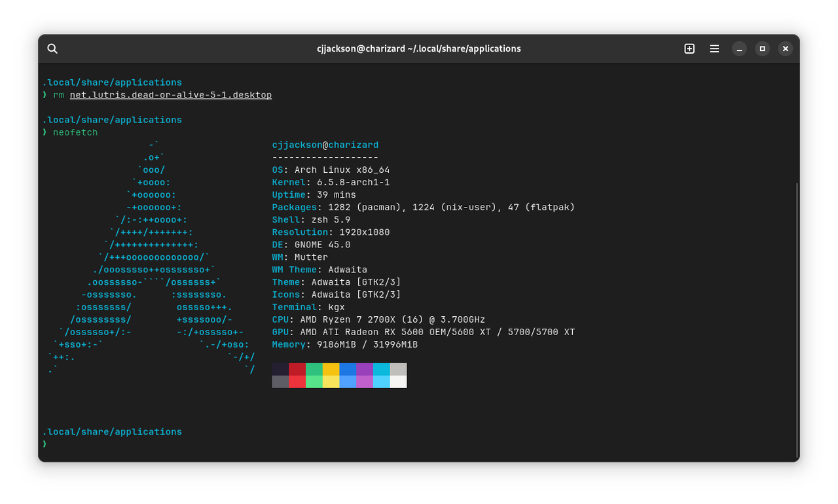Click the Memory value 9186MiB / 31996MiB
The height and width of the screenshot is (504, 838).
[x=367, y=344]
